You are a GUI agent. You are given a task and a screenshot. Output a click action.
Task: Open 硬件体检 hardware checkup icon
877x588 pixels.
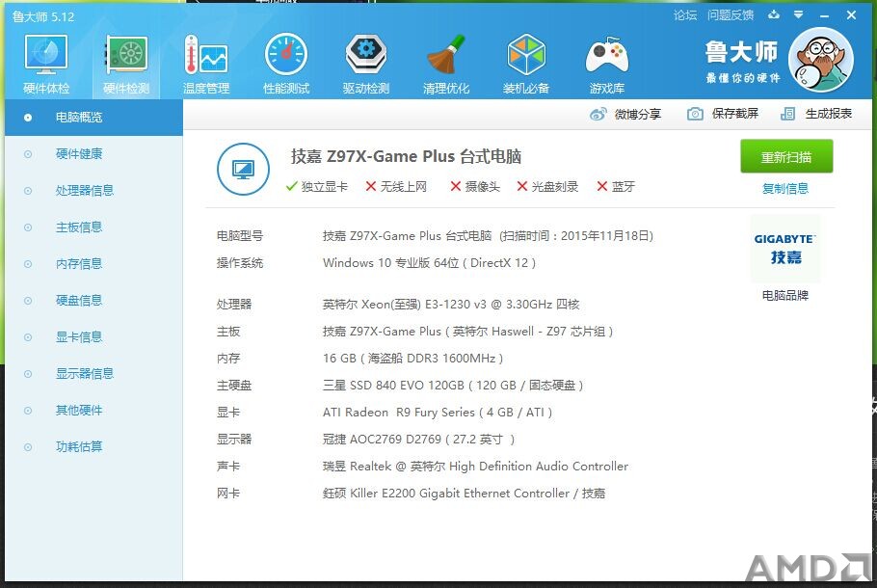pos(46,55)
